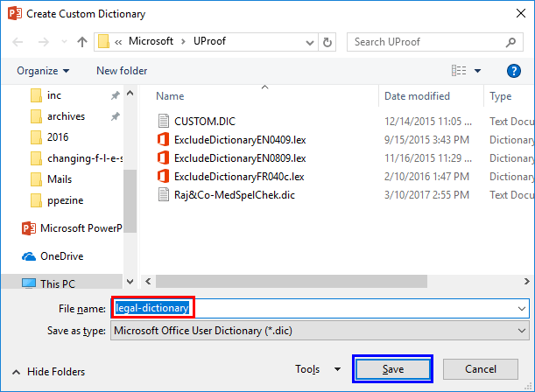Open the Organize menu

pos(43,71)
